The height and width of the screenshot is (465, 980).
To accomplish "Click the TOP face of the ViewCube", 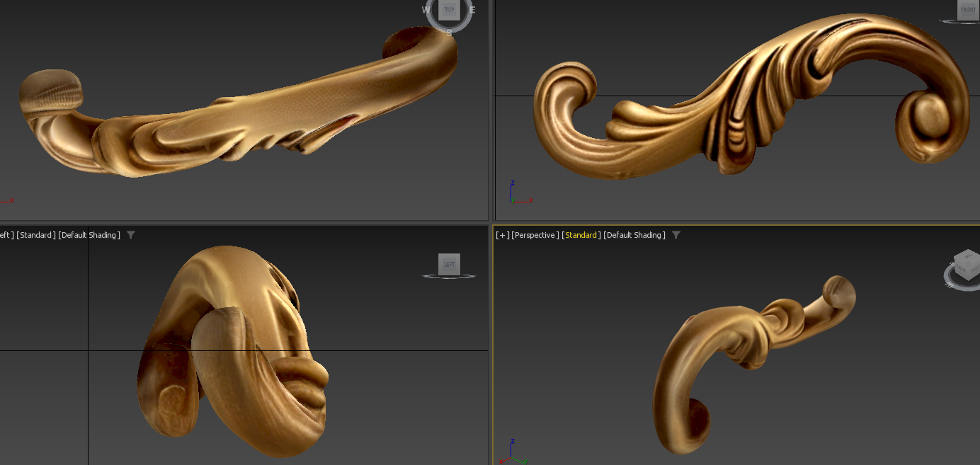I will tap(449, 9).
